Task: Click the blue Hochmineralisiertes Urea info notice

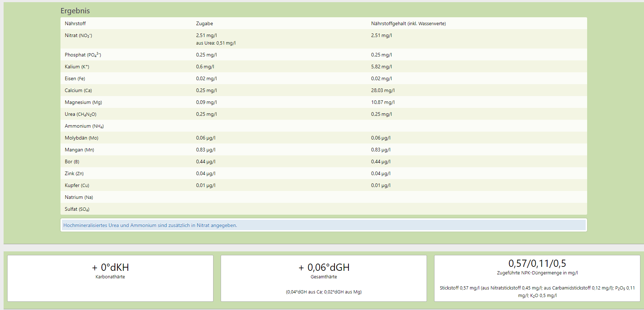Action: pyautogui.click(x=150, y=225)
